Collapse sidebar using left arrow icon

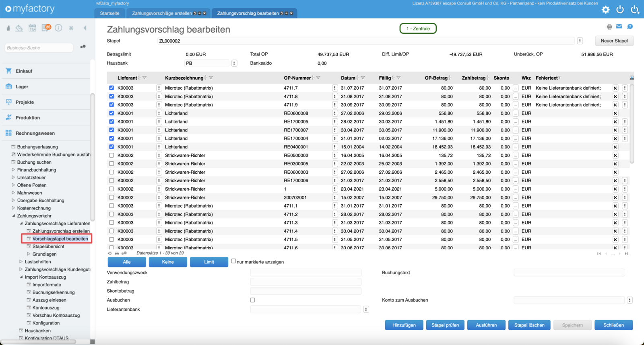click(85, 28)
